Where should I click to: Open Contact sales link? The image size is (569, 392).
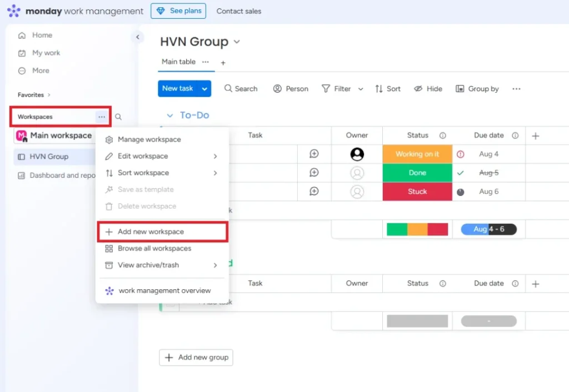click(239, 11)
